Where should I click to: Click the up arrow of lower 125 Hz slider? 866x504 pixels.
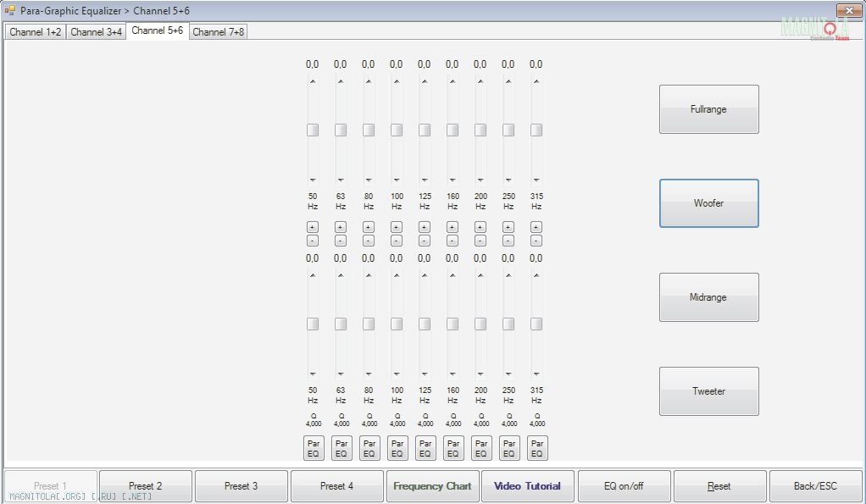coord(425,275)
